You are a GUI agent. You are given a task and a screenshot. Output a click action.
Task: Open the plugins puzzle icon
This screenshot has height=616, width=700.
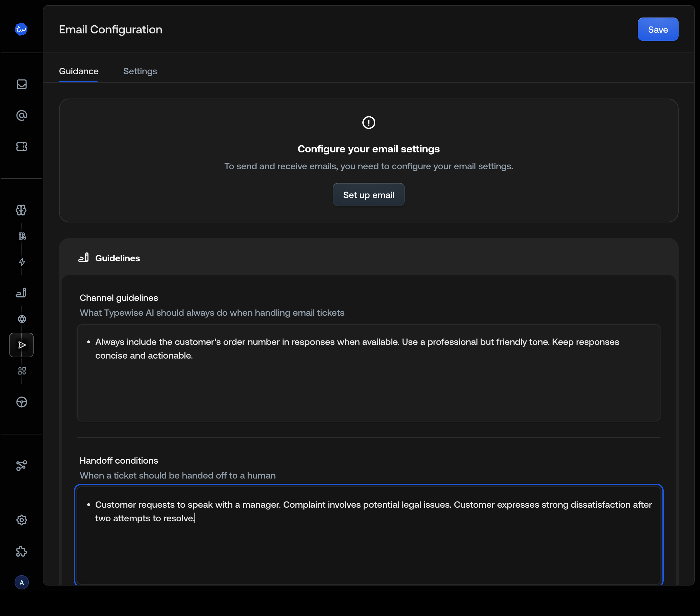pos(21,551)
